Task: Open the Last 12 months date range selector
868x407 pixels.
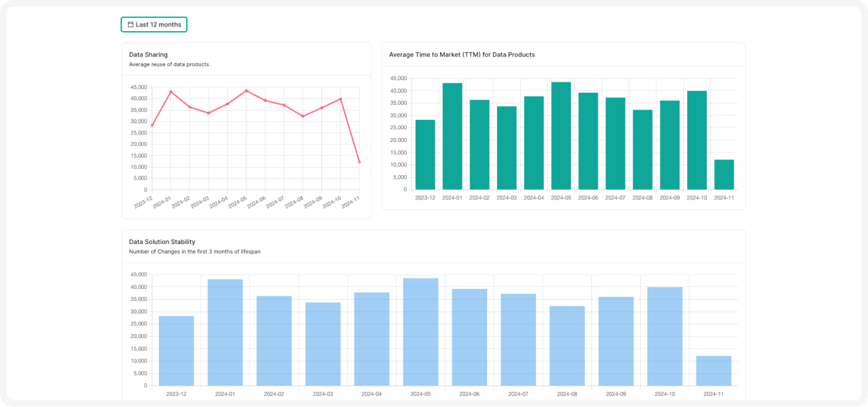Action: click(154, 24)
